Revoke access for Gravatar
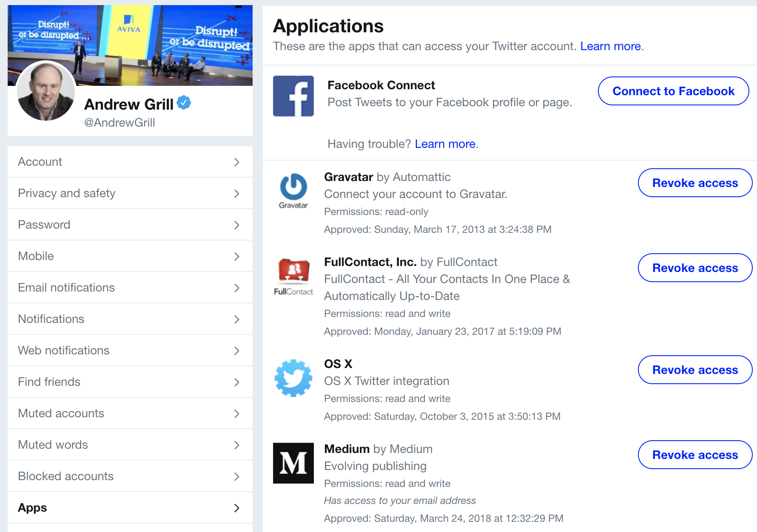The width and height of the screenshot is (757, 532). [695, 183]
